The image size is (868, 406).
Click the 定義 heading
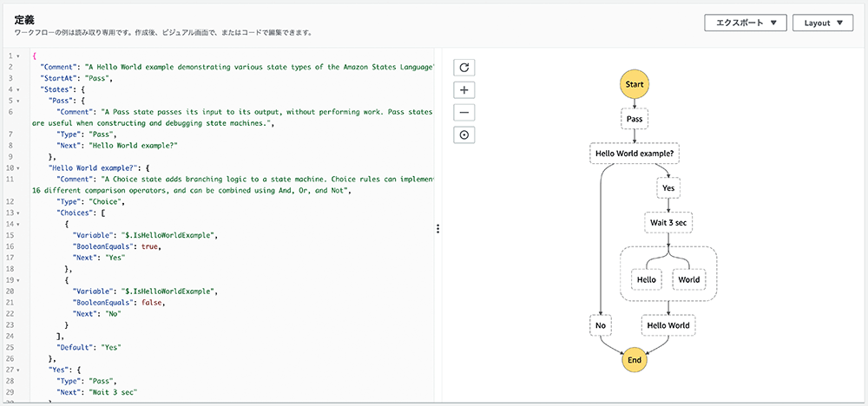[x=23, y=20]
